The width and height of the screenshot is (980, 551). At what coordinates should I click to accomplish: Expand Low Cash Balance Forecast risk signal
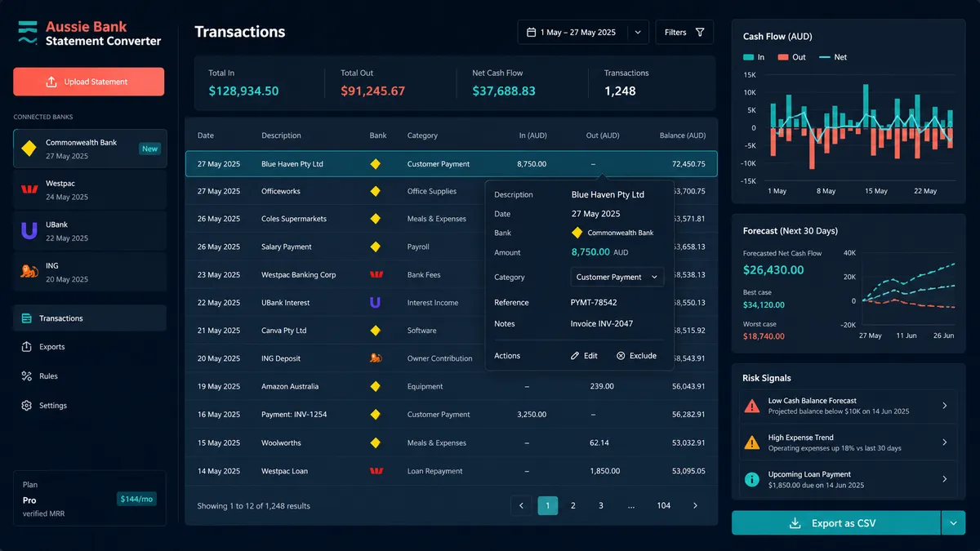(x=848, y=406)
